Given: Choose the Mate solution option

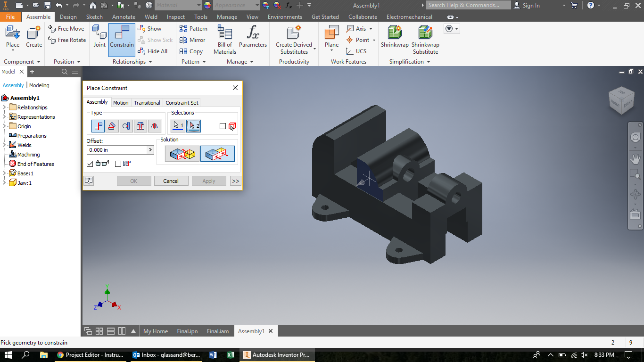Looking at the screenshot, I should click(x=182, y=154).
